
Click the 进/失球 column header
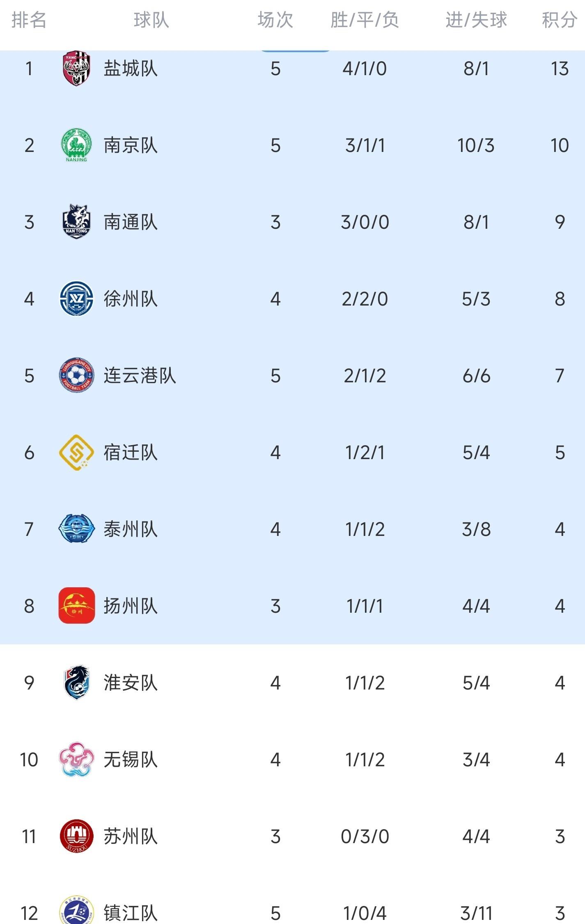click(x=476, y=20)
